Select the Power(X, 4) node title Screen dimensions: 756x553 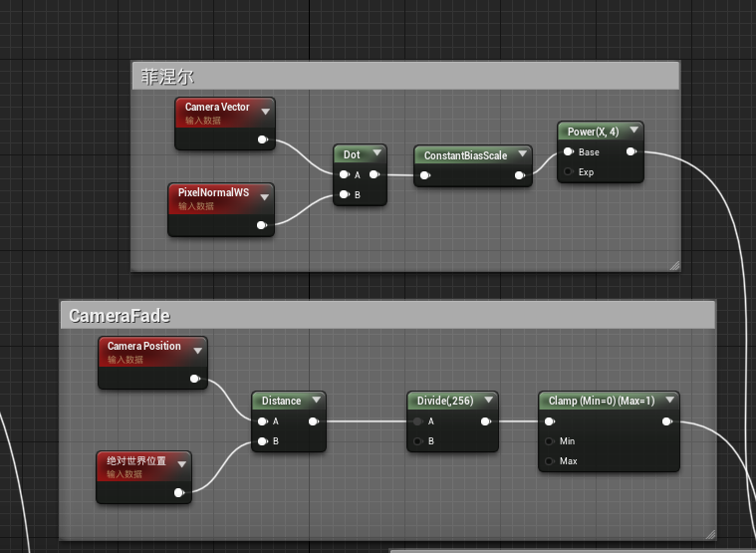click(x=593, y=132)
